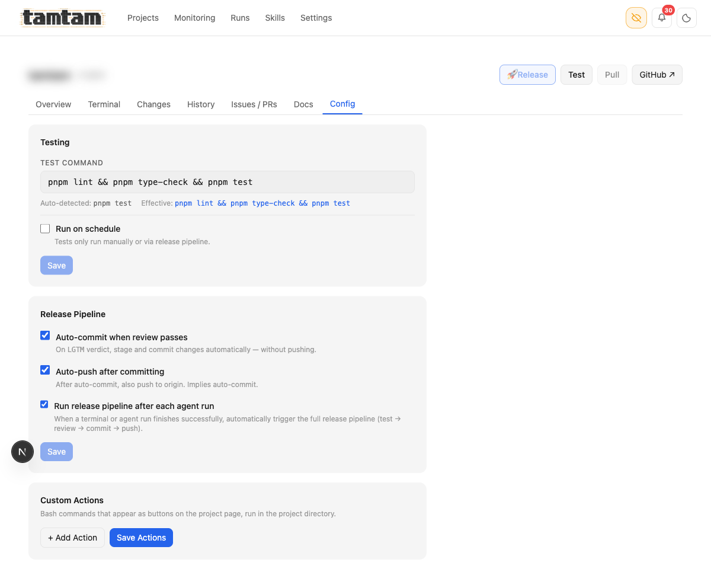Add a new custom action
The height and width of the screenshot is (588, 711).
coord(72,538)
